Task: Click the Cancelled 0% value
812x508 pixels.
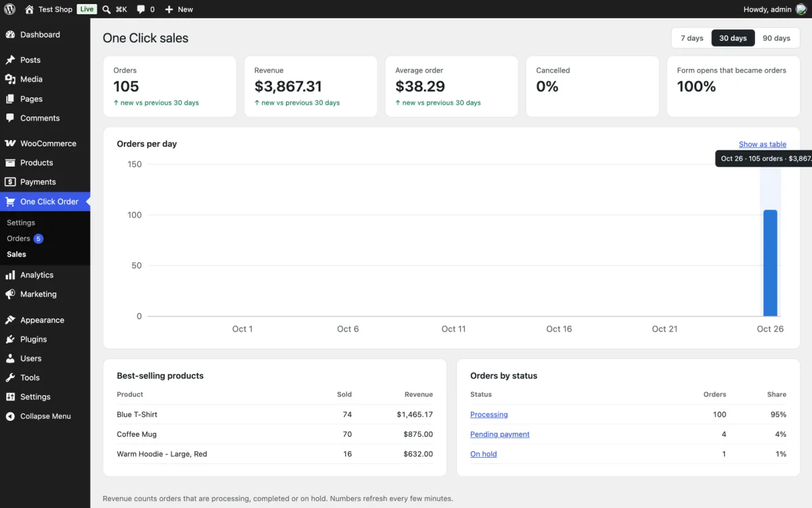Action: pyautogui.click(x=547, y=87)
